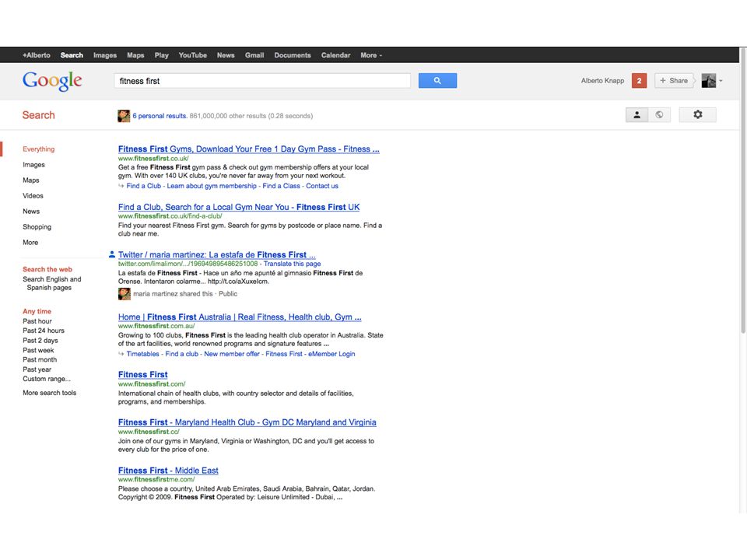Open +Alberto in the top bar
747x560 pixels.
(x=37, y=55)
